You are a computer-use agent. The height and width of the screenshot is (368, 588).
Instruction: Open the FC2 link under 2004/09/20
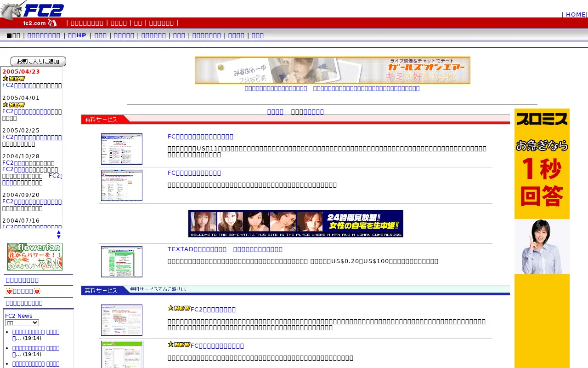[32, 201]
